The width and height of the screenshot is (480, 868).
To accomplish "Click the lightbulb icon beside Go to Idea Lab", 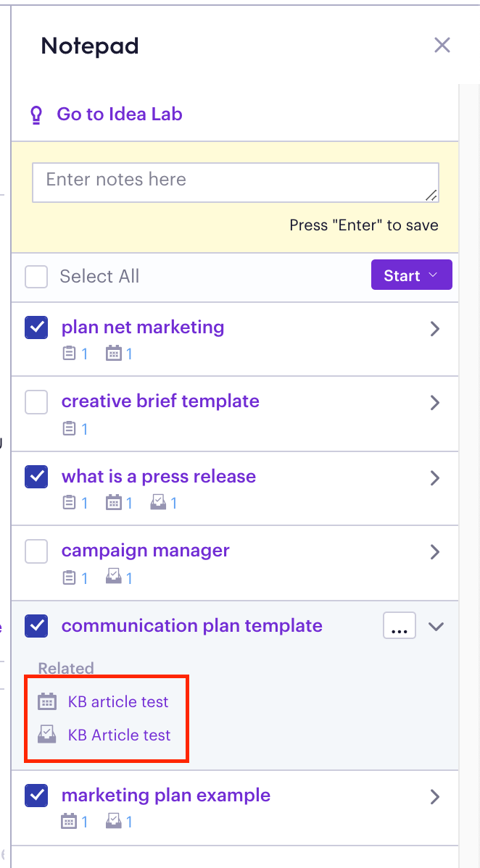I will (x=36, y=114).
